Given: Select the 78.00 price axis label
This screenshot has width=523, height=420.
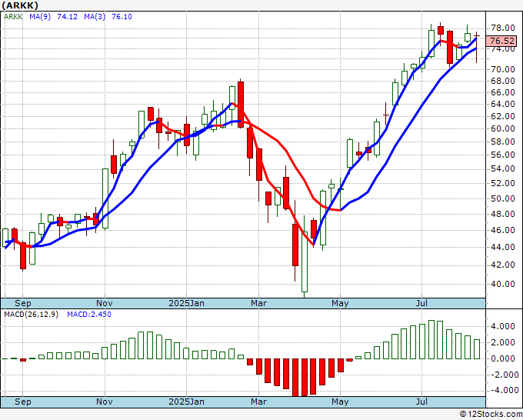Looking at the screenshot, I should click(x=503, y=28).
